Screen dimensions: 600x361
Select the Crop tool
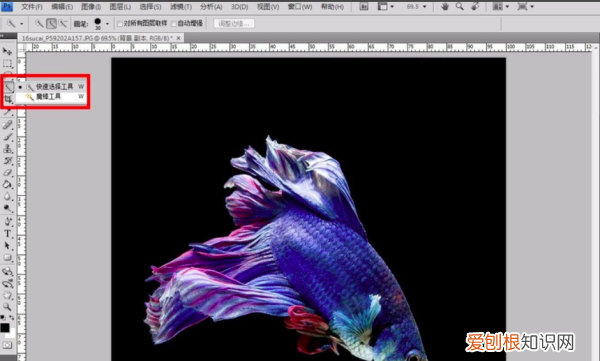click(8, 100)
